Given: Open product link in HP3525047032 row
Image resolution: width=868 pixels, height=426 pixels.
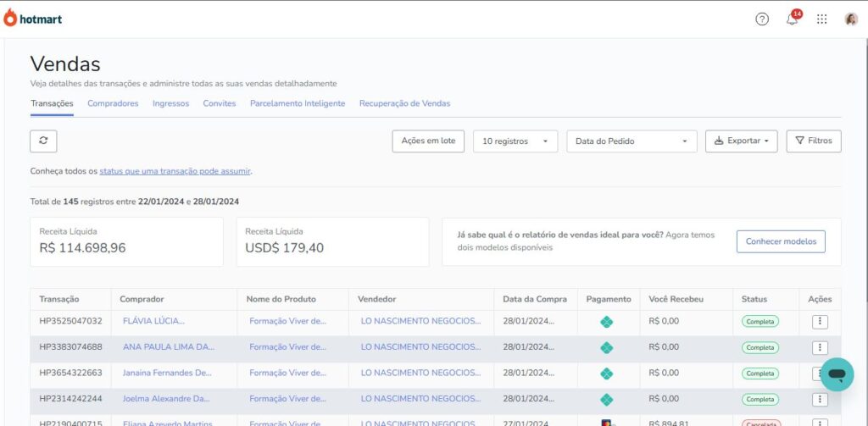Looking at the screenshot, I should point(288,321).
